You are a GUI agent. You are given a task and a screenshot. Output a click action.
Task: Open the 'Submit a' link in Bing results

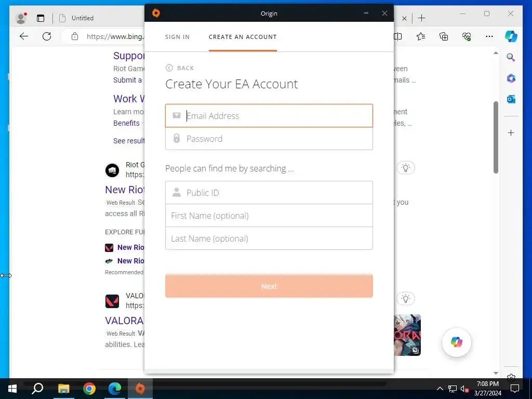128,80
